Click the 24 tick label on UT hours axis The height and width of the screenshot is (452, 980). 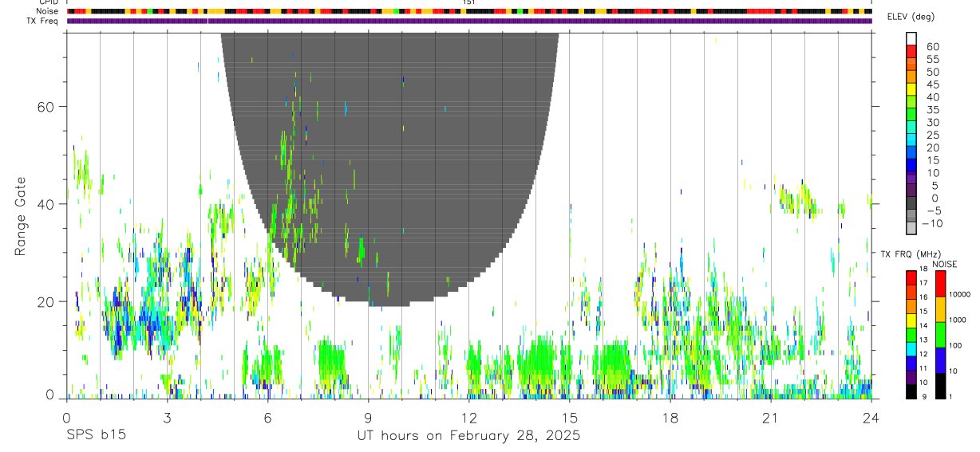pos(871,418)
